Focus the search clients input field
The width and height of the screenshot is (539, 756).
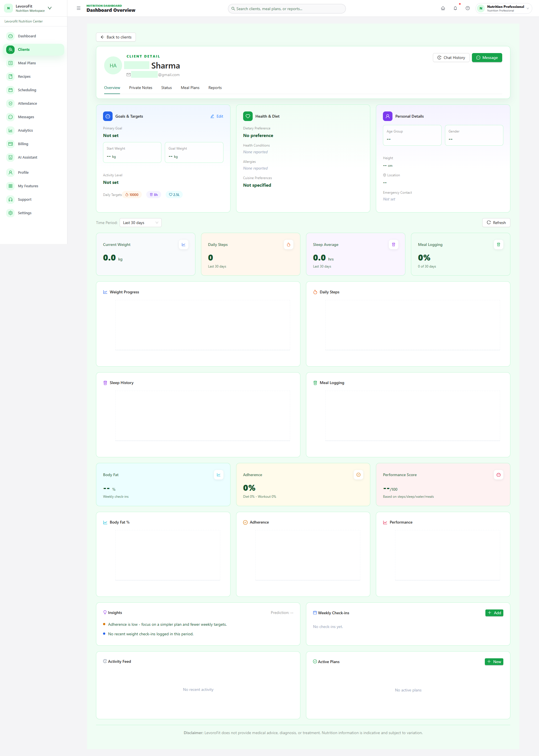287,9
